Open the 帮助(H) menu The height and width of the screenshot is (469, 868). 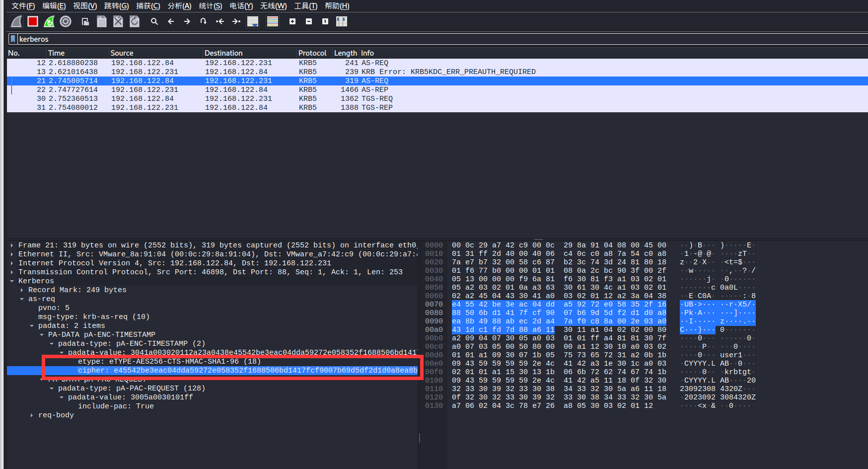point(337,6)
